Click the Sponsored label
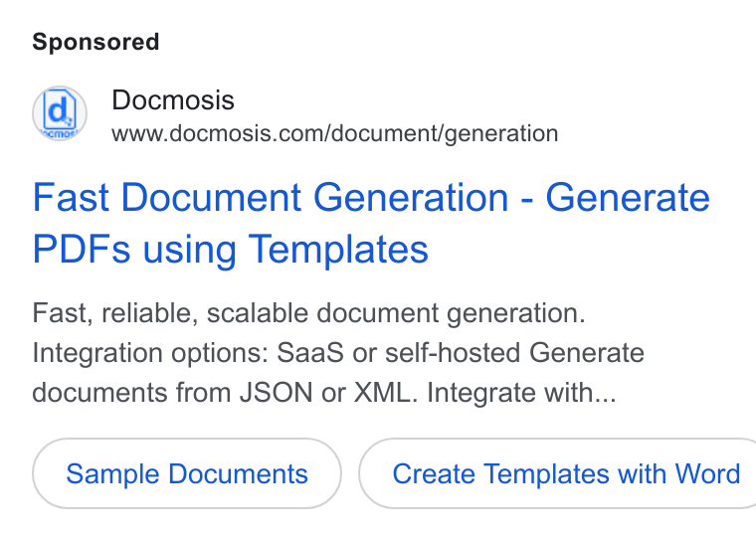 (95, 42)
